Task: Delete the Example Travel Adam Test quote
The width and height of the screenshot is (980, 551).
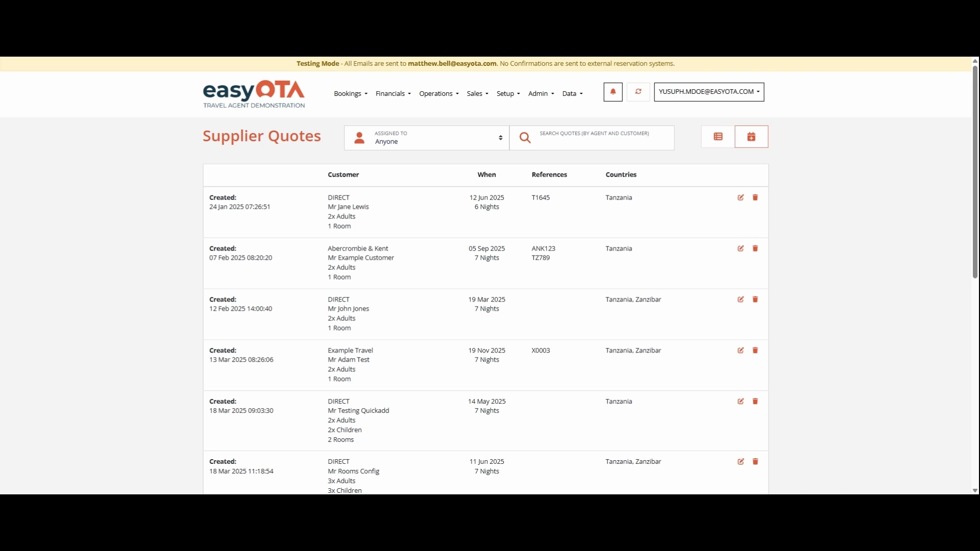Action: [x=755, y=350]
